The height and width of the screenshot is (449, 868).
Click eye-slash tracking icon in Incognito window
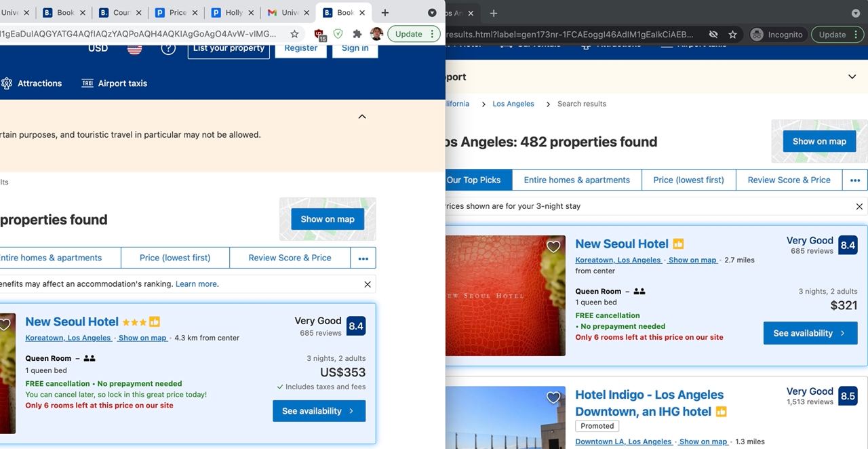coord(713,35)
